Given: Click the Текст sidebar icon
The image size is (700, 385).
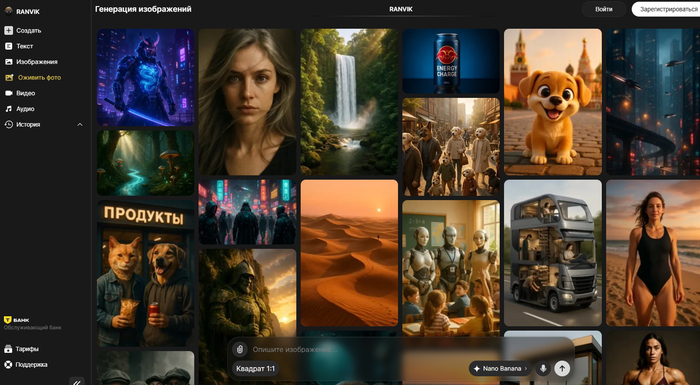Looking at the screenshot, I should click(8, 46).
